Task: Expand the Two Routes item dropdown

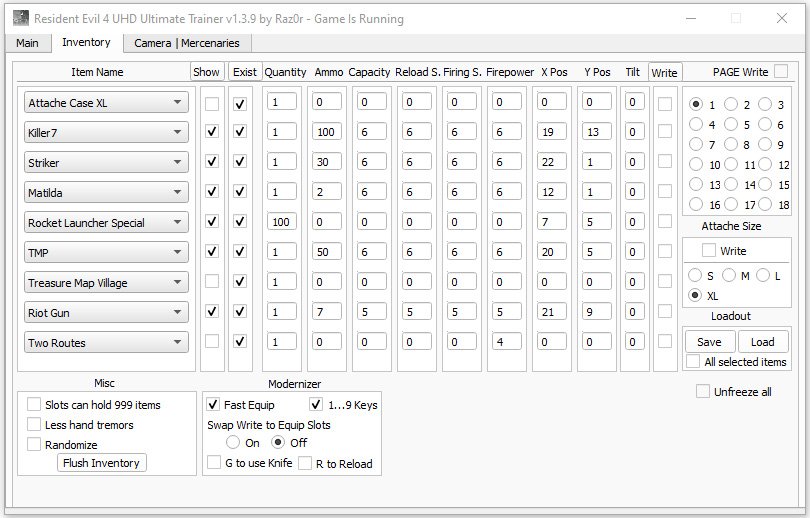Action: point(106,342)
